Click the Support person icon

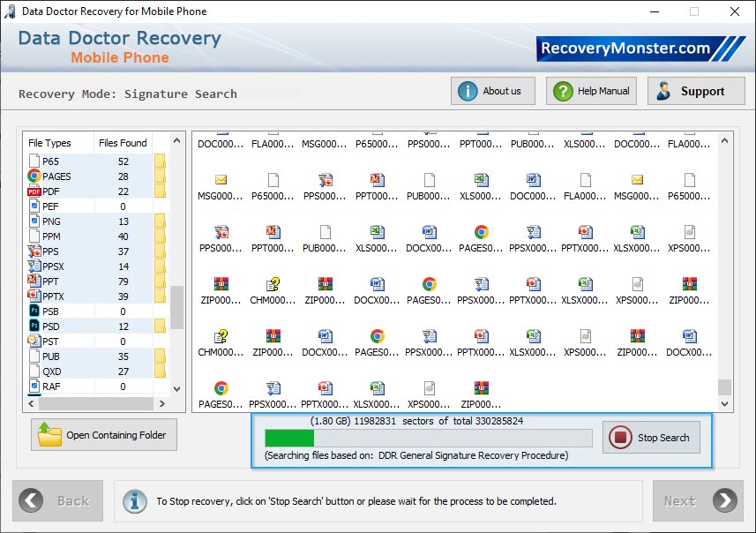(663, 90)
